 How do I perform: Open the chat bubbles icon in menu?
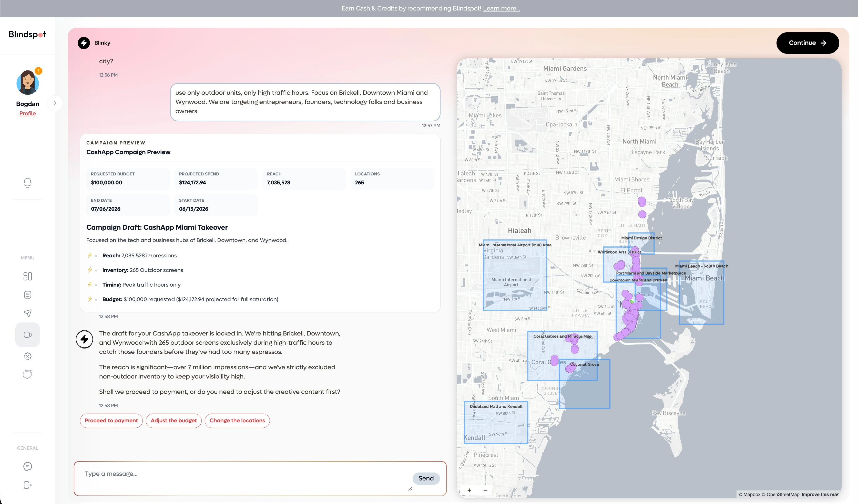pyautogui.click(x=28, y=375)
